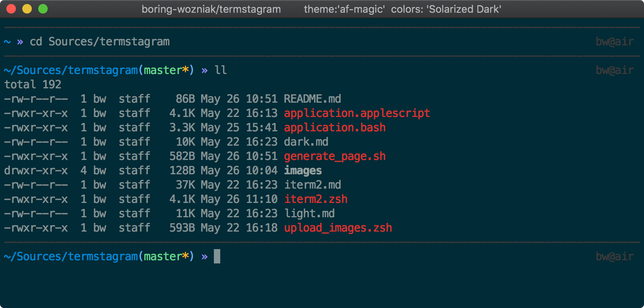644x308 pixels.
Task: Click the 'll' command text
Action: [221, 70]
